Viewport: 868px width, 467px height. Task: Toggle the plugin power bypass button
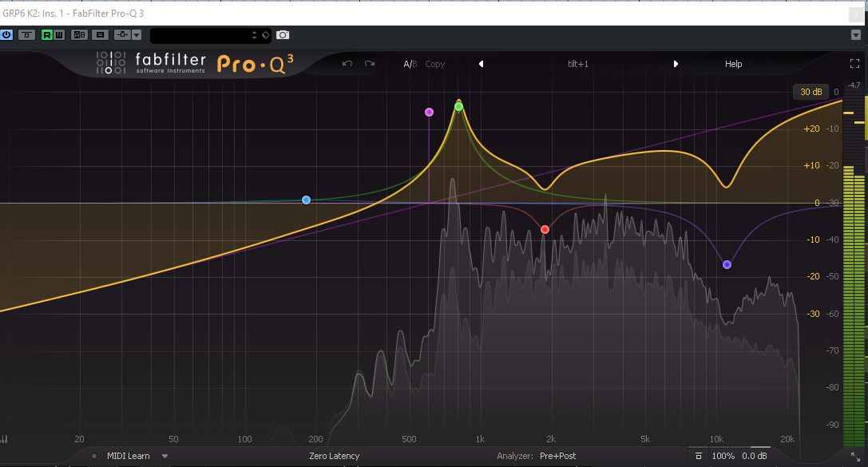(6, 35)
